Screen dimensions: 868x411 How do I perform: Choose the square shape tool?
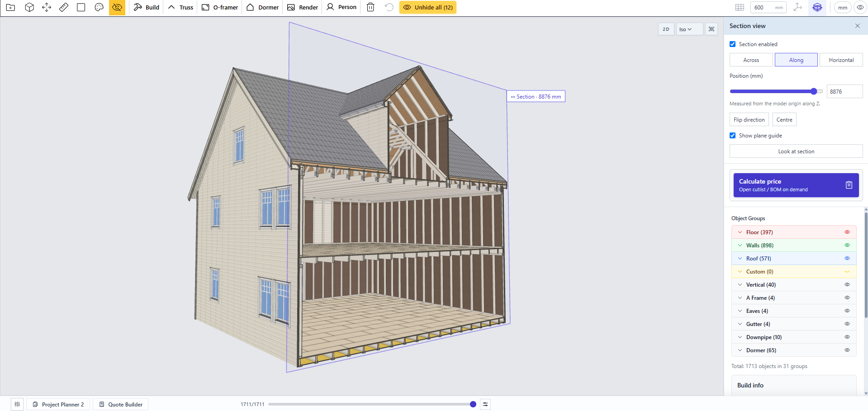81,7
